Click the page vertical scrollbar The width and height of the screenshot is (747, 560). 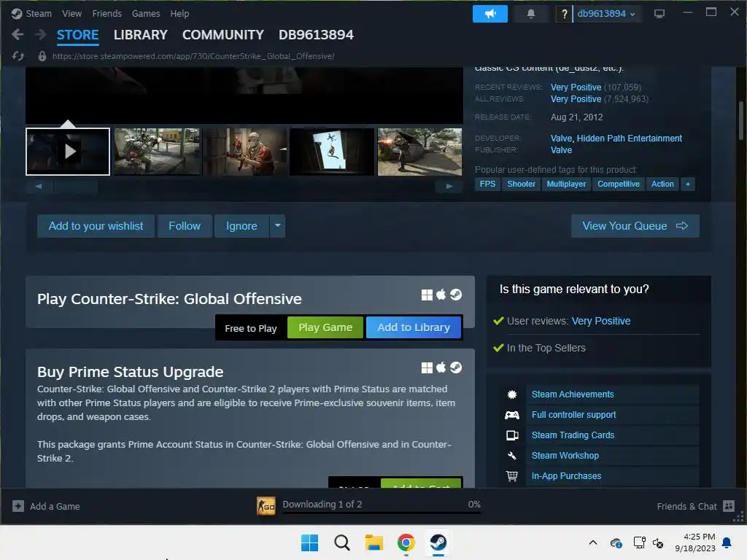(x=741, y=120)
